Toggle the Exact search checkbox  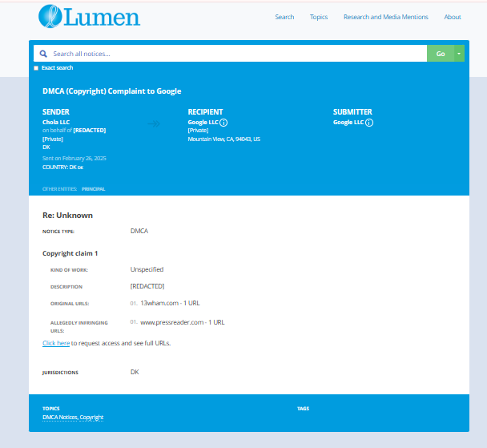point(36,68)
